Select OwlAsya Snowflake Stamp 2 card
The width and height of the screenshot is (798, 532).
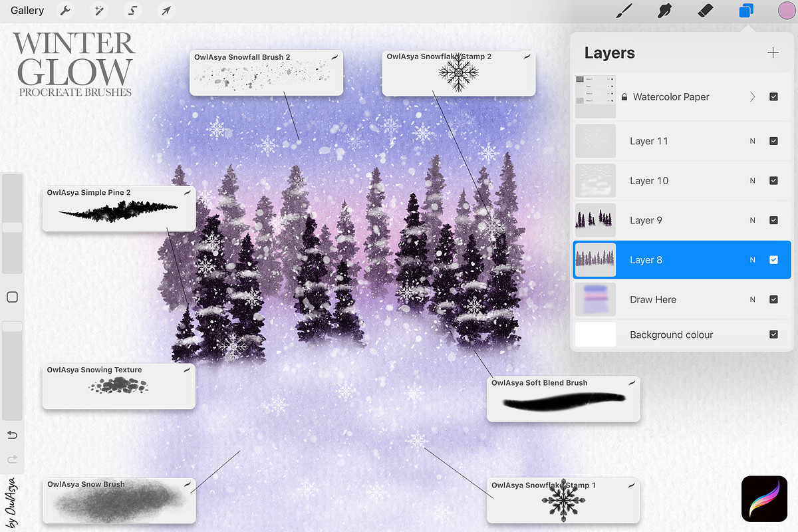point(459,72)
